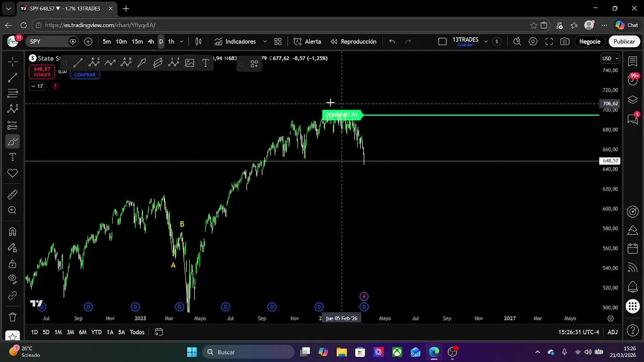The image size is (644, 362).
Task: Pick the Elliott wave 1-5 tool in floating toolbar
Action: tap(126, 63)
